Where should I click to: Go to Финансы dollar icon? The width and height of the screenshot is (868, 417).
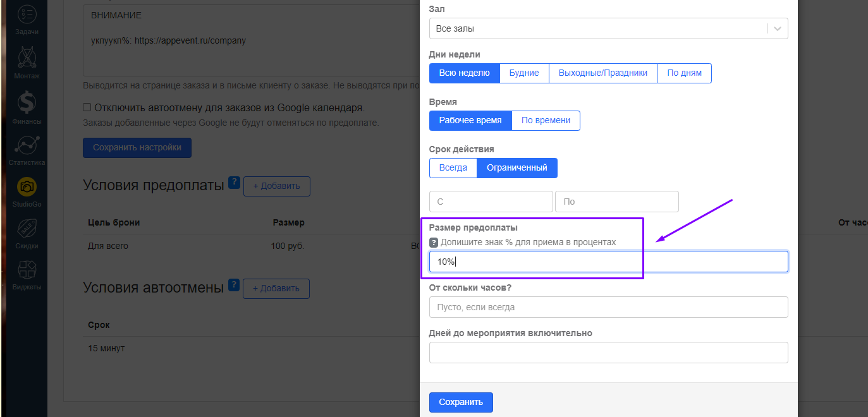click(x=27, y=106)
